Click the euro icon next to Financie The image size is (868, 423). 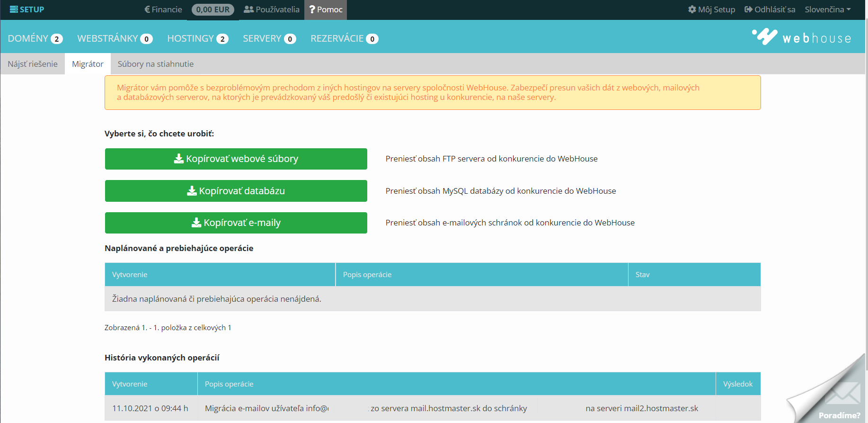(x=147, y=9)
